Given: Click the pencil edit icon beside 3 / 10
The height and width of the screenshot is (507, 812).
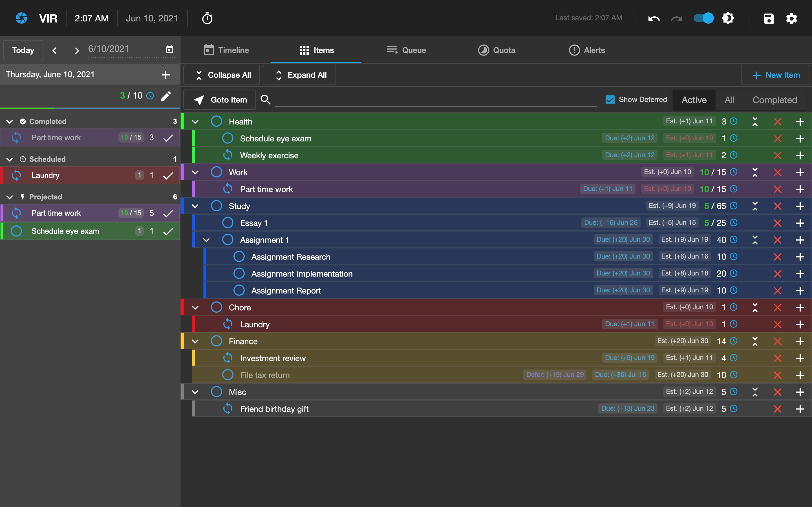Looking at the screenshot, I should tap(166, 96).
